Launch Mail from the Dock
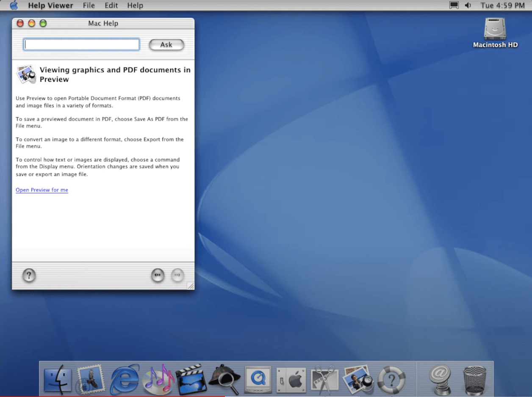Screen dimensions: 532x397 (91, 379)
